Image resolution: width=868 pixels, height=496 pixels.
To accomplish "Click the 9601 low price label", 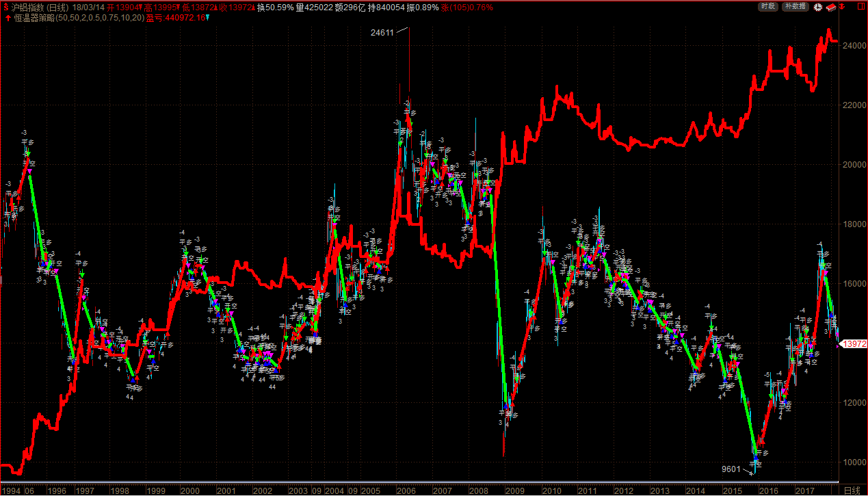I will [x=731, y=469].
